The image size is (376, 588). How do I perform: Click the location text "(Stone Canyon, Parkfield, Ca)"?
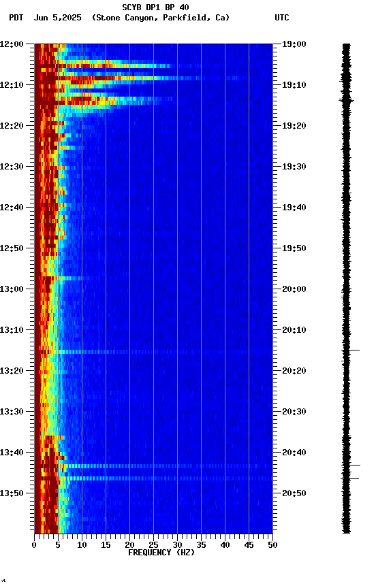pos(161,18)
